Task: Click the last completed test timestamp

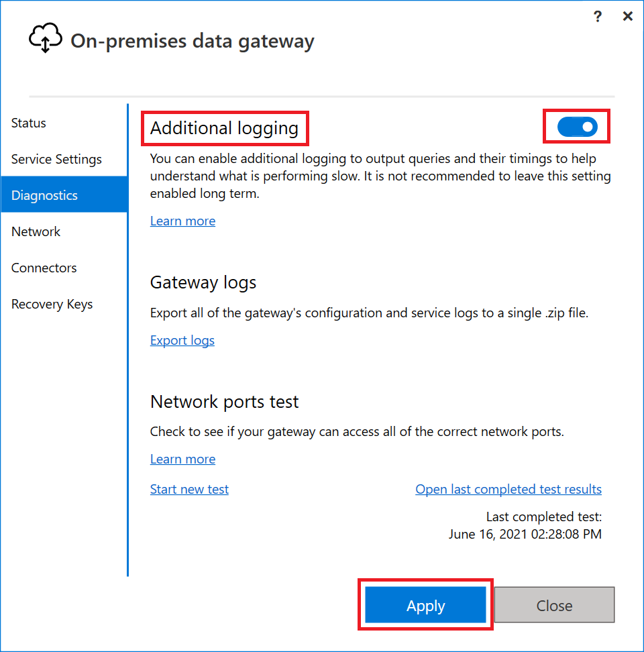Action: pos(525,534)
